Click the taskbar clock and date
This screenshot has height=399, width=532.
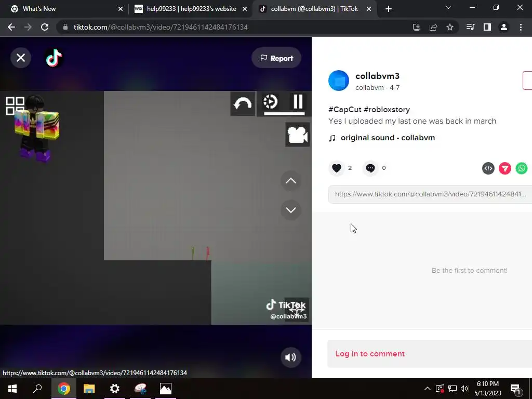[487, 389]
